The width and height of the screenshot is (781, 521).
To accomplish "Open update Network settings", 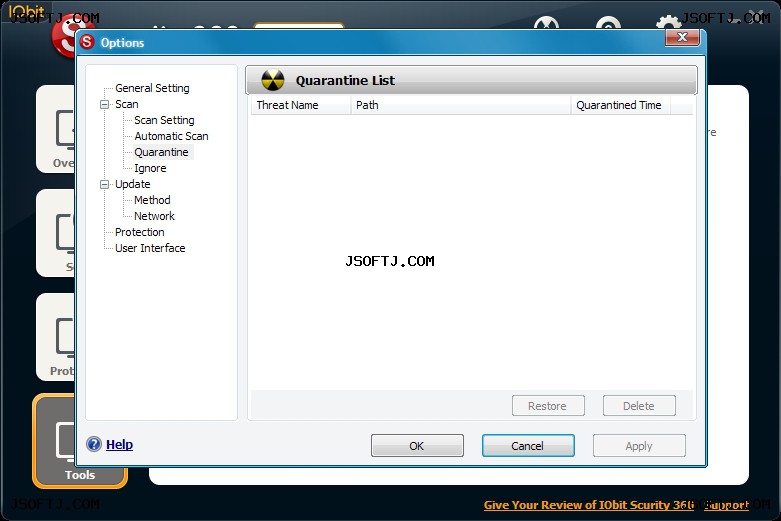I will point(154,216).
